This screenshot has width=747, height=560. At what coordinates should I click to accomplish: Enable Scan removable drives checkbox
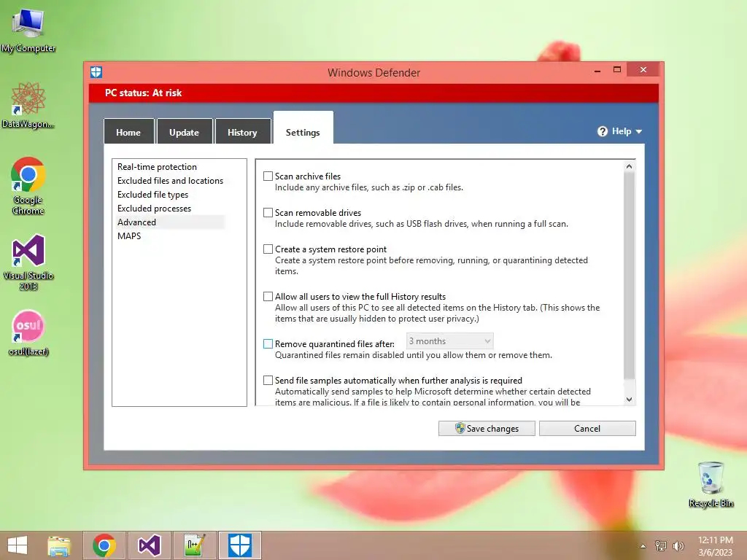click(268, 213)
